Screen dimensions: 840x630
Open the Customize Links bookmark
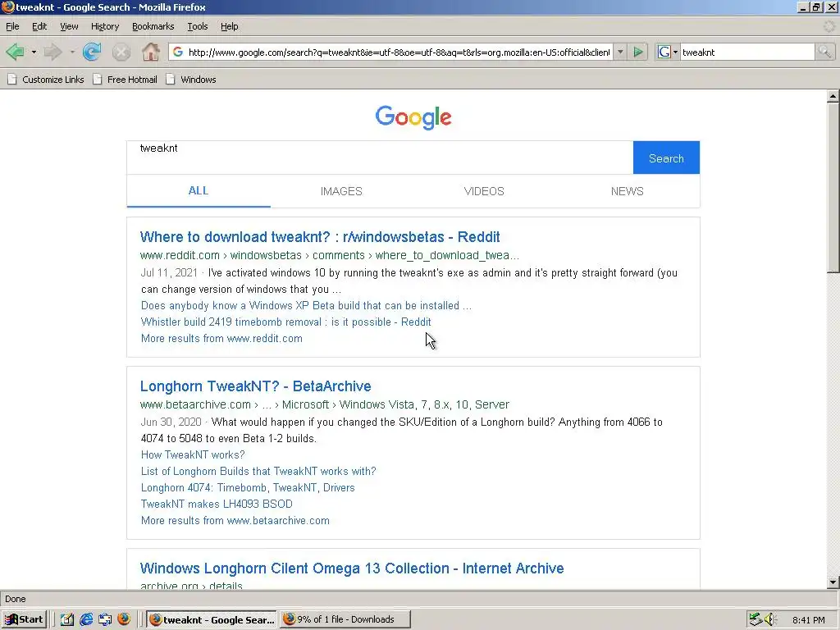(46, 80)
